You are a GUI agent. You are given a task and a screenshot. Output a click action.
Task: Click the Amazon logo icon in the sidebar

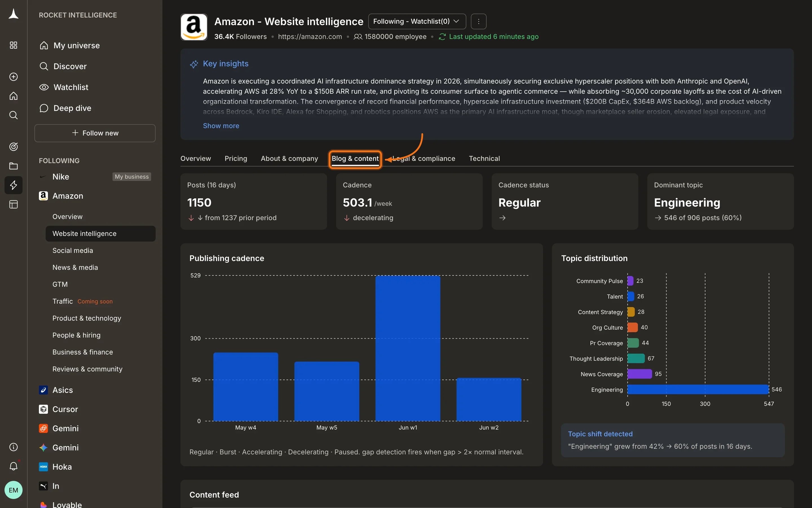point(43,196)
